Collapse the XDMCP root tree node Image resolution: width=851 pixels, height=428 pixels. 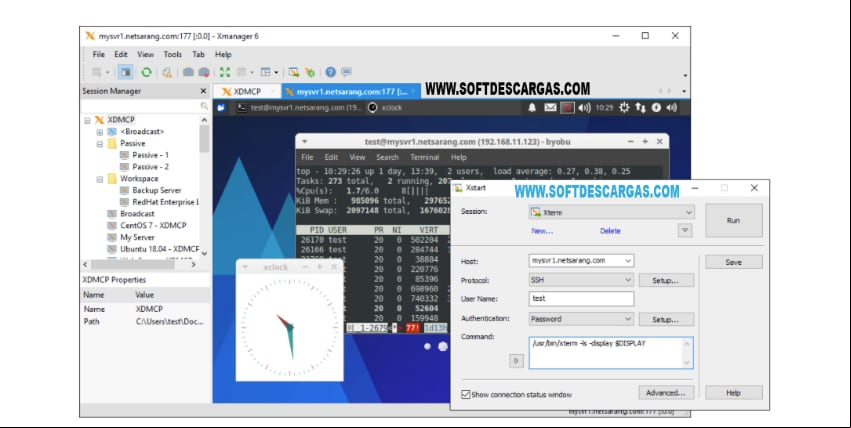coord(87,120)
